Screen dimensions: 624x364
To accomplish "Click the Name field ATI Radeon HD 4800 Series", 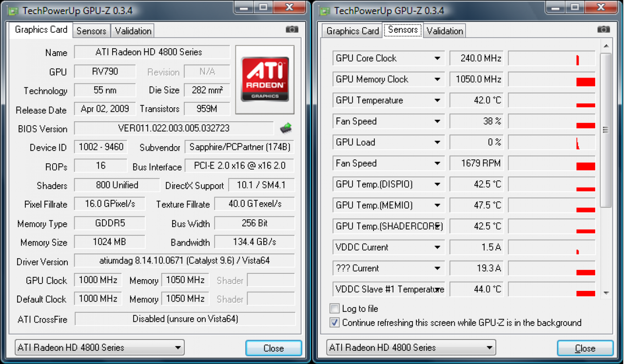I will [x=152, y=52].
